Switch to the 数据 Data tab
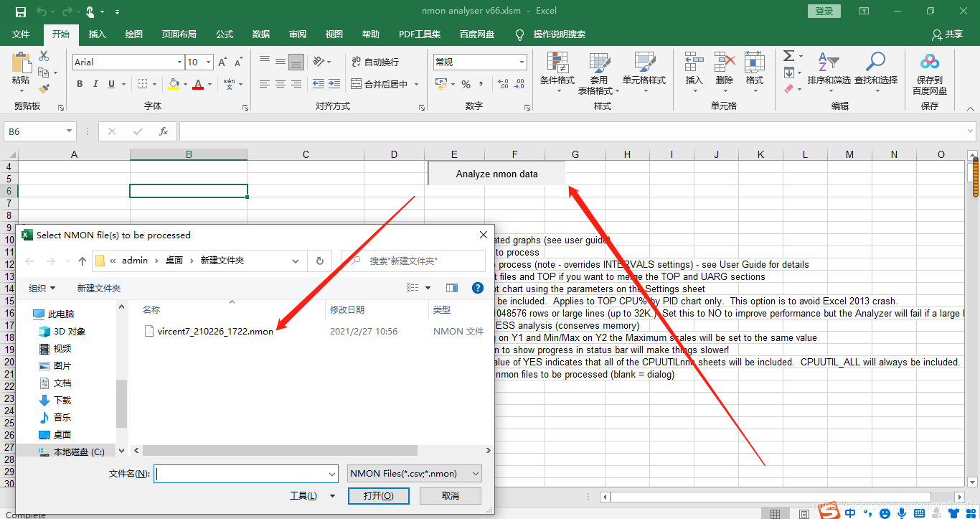The image size is (980, 519). tap(261, 34)
